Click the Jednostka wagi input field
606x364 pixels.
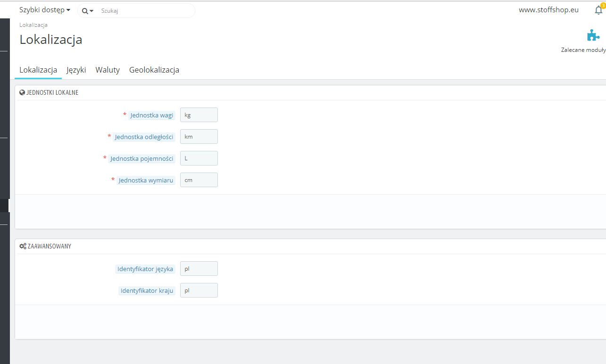coord(199,115)
